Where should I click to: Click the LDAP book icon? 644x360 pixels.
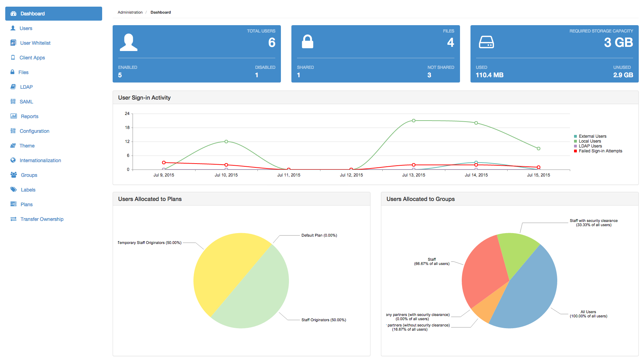(x=13, y=87)
